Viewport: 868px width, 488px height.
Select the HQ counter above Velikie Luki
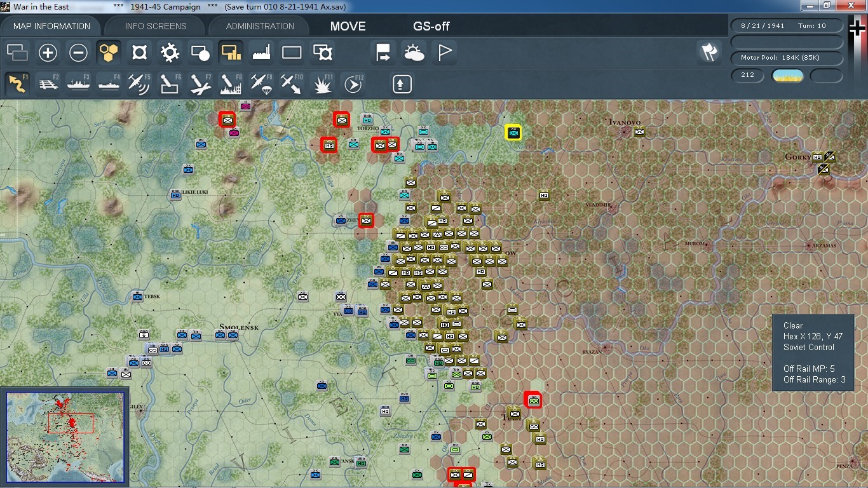176,195
